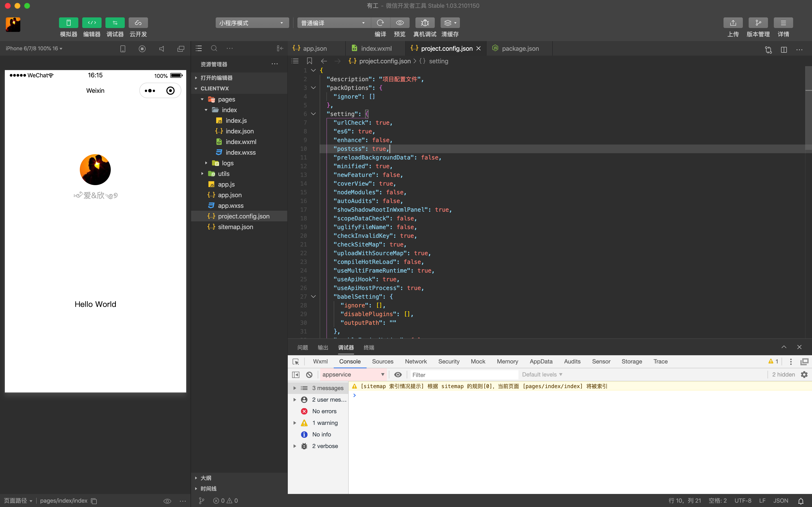The width and height of the screenshot is (812, 507).
Task: Mute the simulator speaker
Action: (x=161, y=49)
